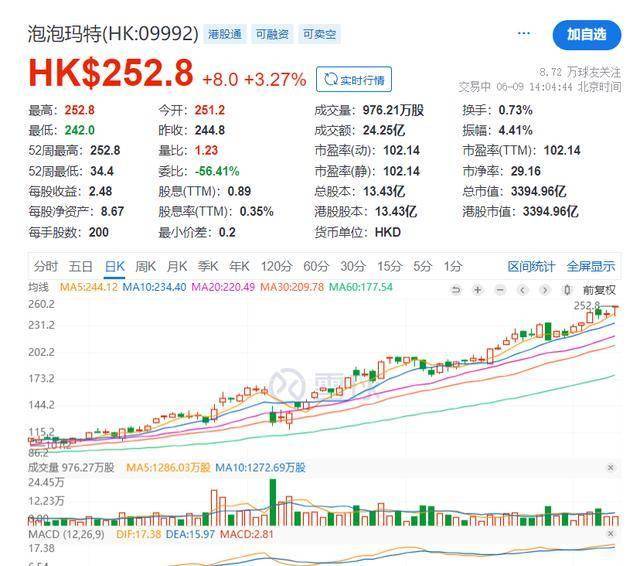Click the HK$252.8 current price
Screen dimensions: 640x566
[111, 73]
